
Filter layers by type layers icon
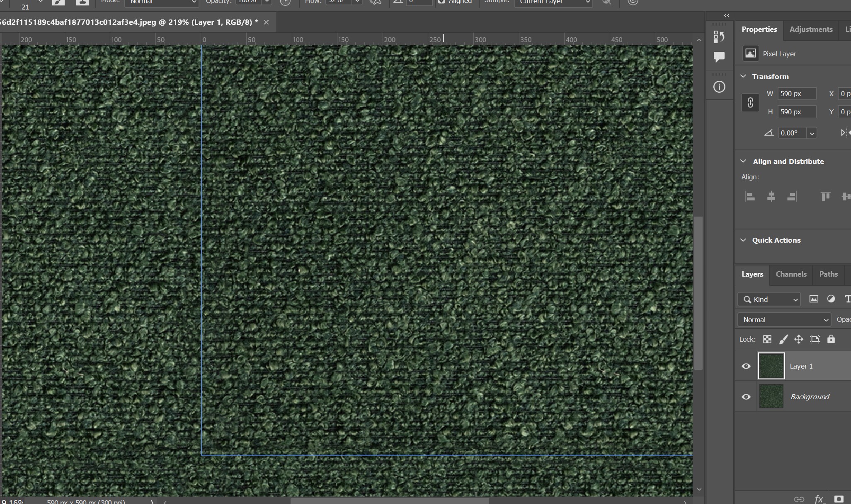847,299
